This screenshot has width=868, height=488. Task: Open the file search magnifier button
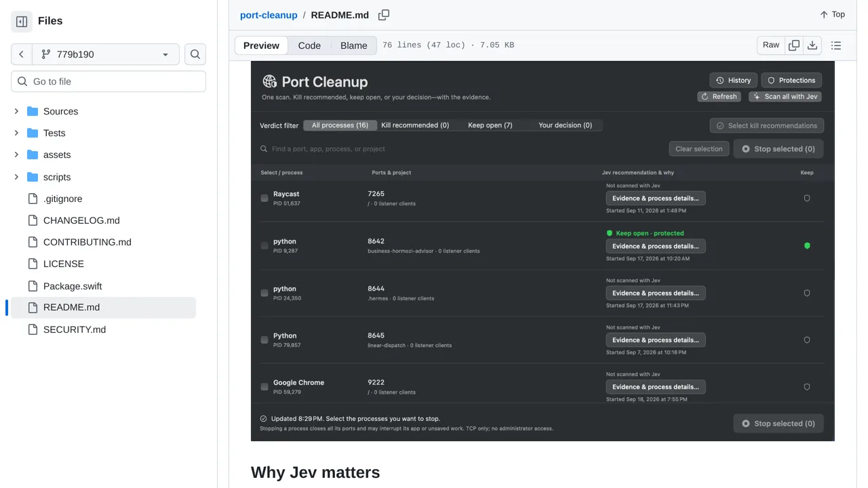195,54
